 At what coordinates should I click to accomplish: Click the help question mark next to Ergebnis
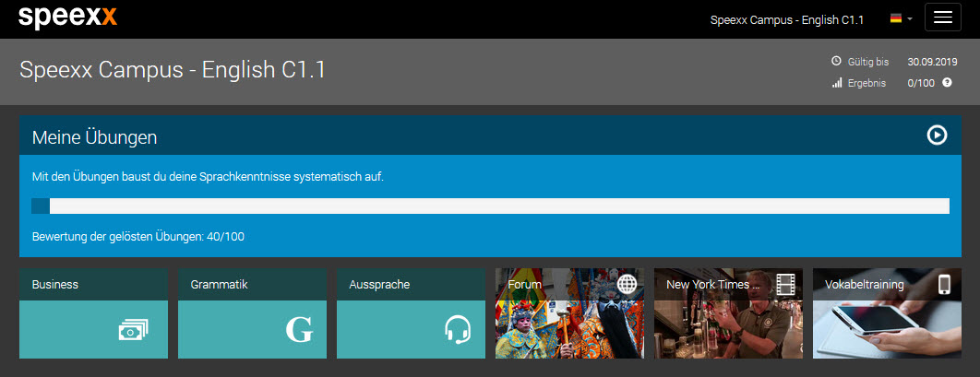pyautogui.click(x=947, y=82)
